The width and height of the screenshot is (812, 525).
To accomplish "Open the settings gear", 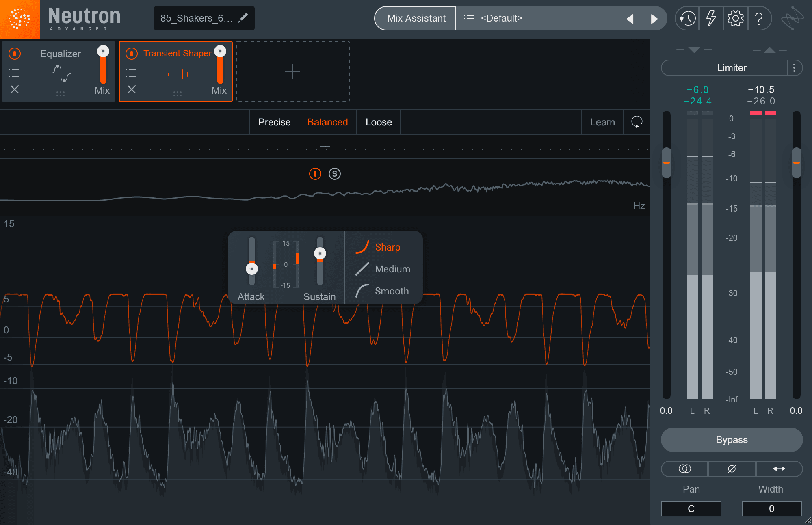I will pos(735,18).
